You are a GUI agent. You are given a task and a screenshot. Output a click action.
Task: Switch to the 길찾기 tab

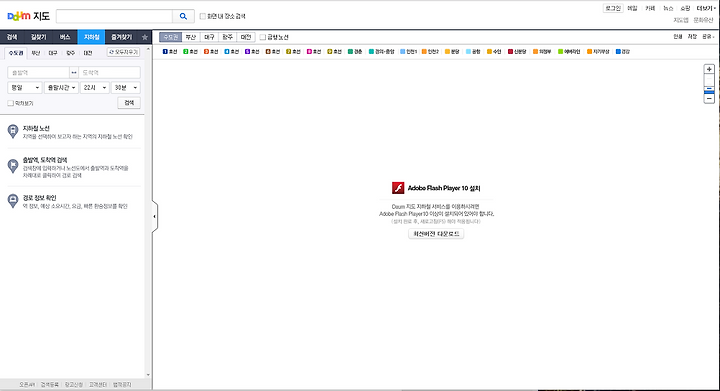pyautogui.click(x=39, y=37)
